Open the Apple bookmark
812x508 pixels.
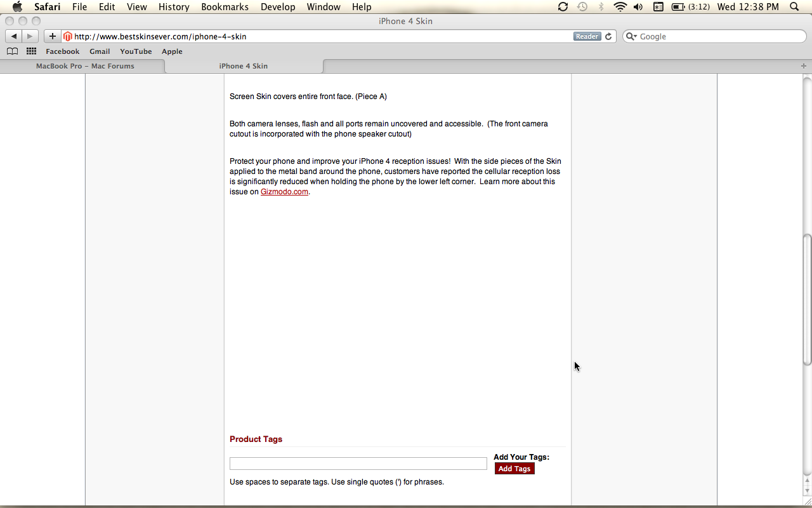(x=172, y=51)
